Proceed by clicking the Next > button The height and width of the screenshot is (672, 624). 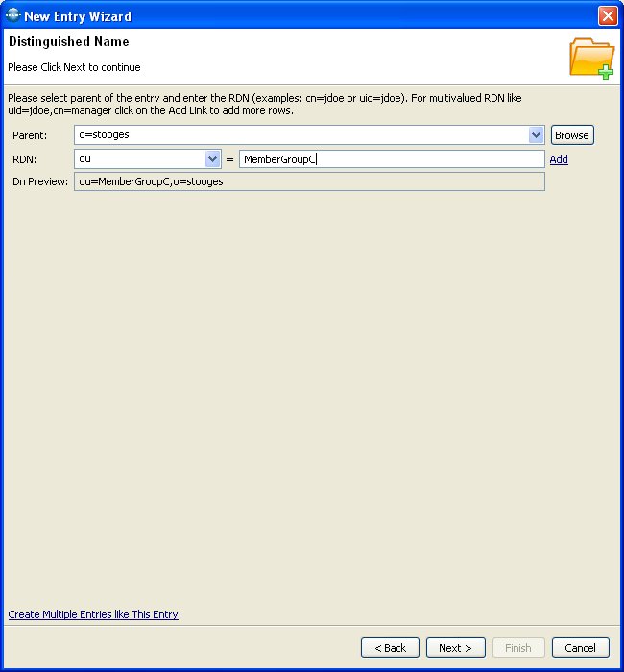coord(455,648)
